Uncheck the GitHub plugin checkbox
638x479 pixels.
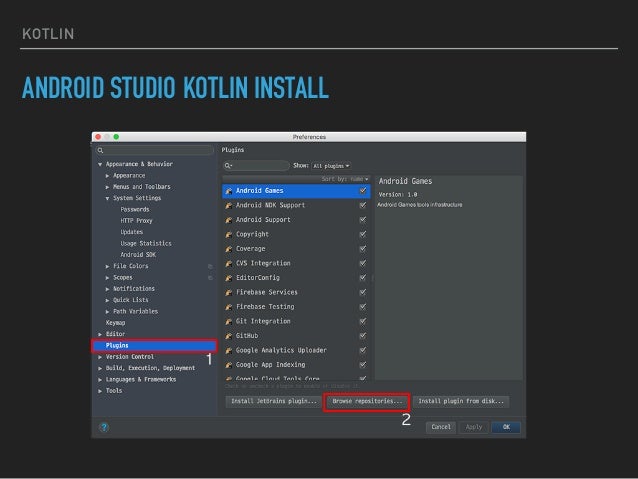tap(363, 336)
